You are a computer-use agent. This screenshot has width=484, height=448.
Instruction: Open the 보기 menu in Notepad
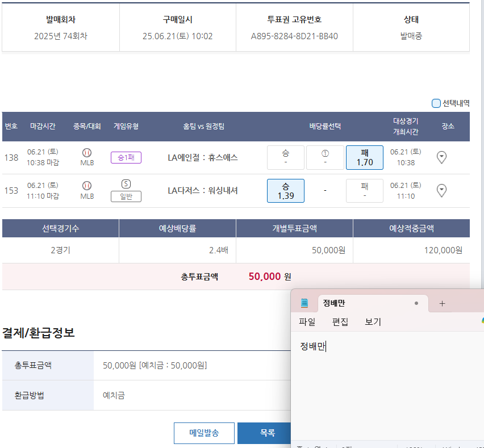(x=373, y=322)
